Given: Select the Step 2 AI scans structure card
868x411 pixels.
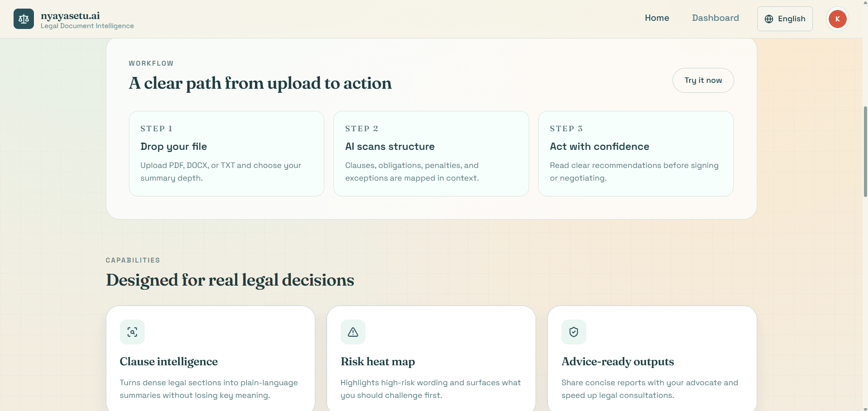Looking at the screenshot, I should click(x=431, y=153).
